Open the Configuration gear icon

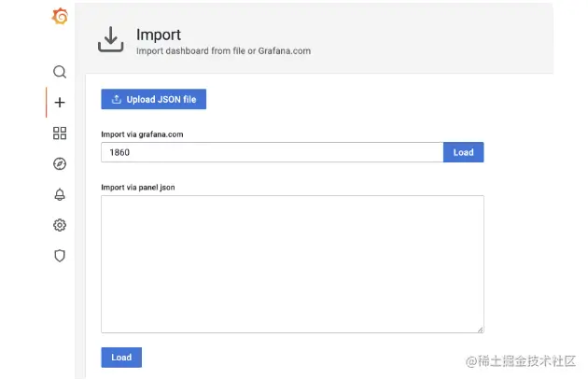click(60, 225)
